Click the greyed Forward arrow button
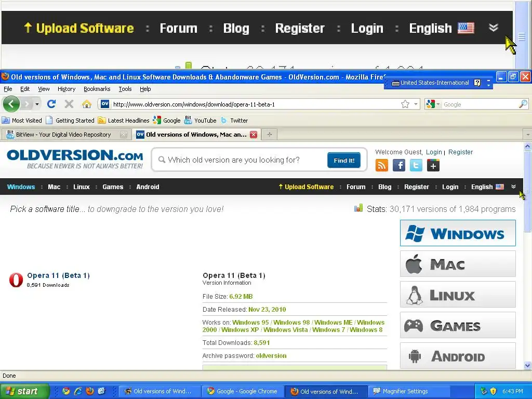 (x=27, y=104)
